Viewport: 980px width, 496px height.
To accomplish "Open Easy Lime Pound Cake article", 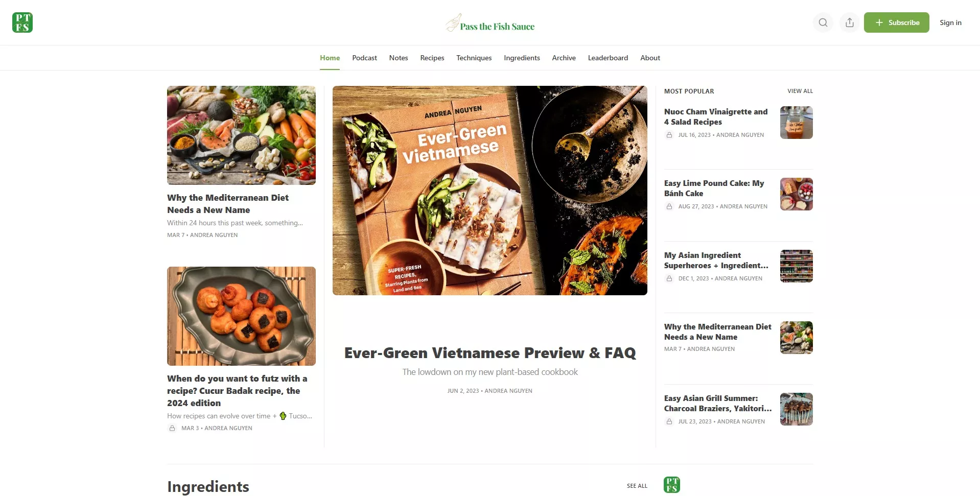I will [714, 188].
